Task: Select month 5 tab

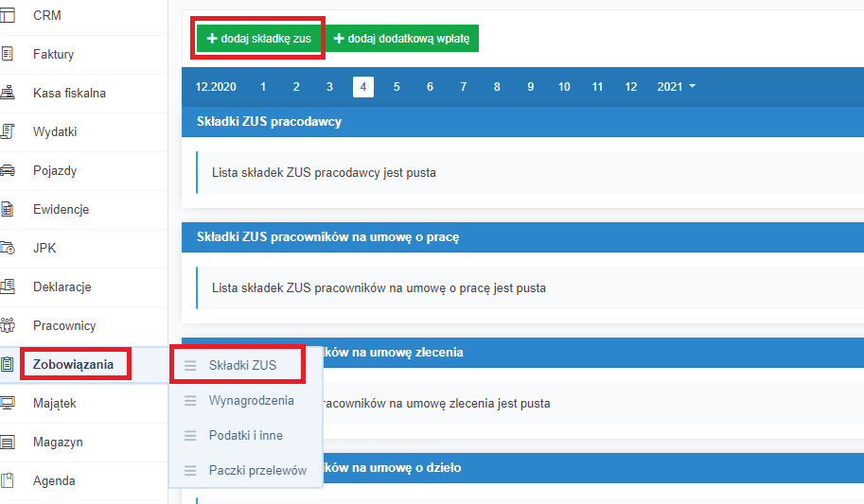Action: point(397,87)
